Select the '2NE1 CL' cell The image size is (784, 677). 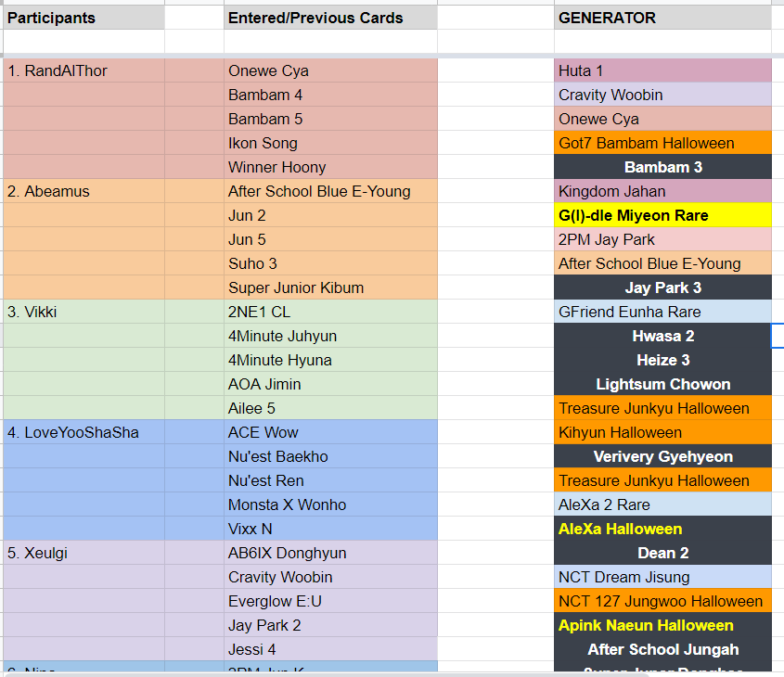pos(330,312)
